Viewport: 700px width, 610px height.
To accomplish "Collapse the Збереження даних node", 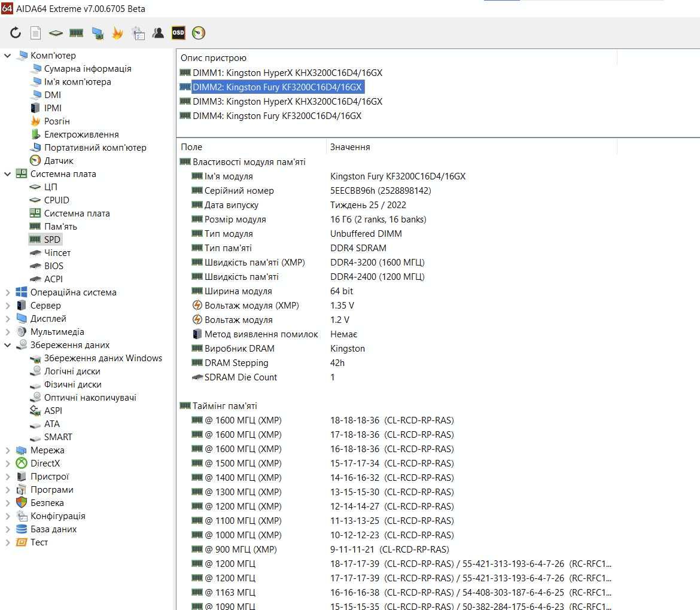I will 8,345.
